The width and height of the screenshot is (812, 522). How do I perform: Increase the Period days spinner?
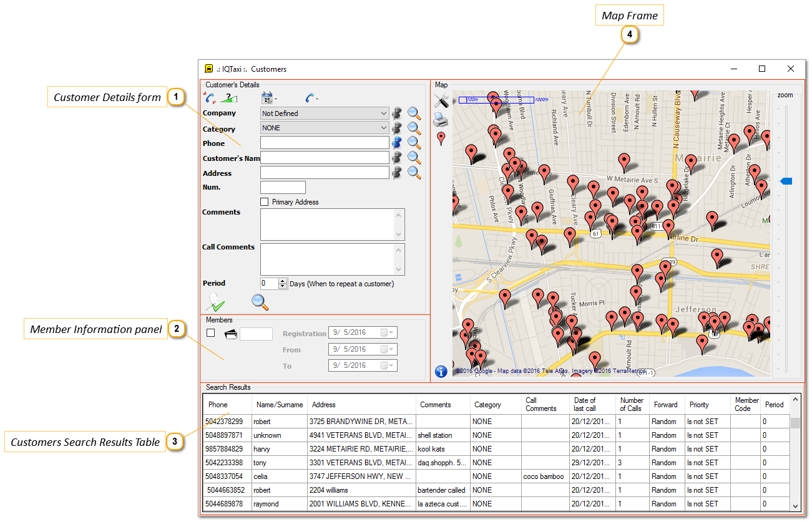283,281
